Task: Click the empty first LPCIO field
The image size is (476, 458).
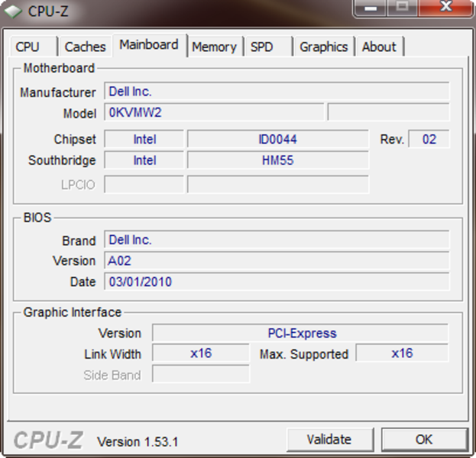Action: coord(144,184)
